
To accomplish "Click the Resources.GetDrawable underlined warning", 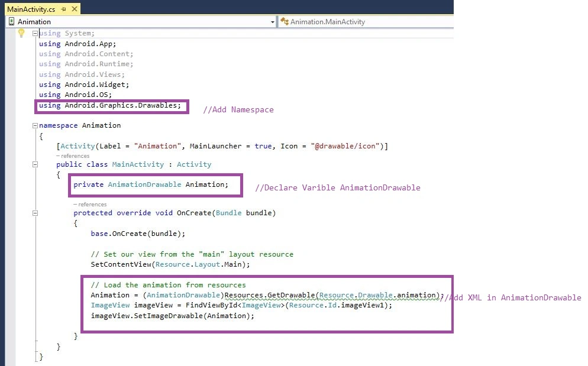I will pos(270,295).
